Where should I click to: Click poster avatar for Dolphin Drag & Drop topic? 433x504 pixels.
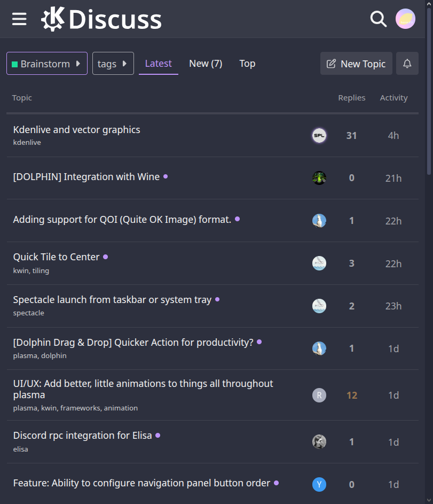[x=319, y=348]
